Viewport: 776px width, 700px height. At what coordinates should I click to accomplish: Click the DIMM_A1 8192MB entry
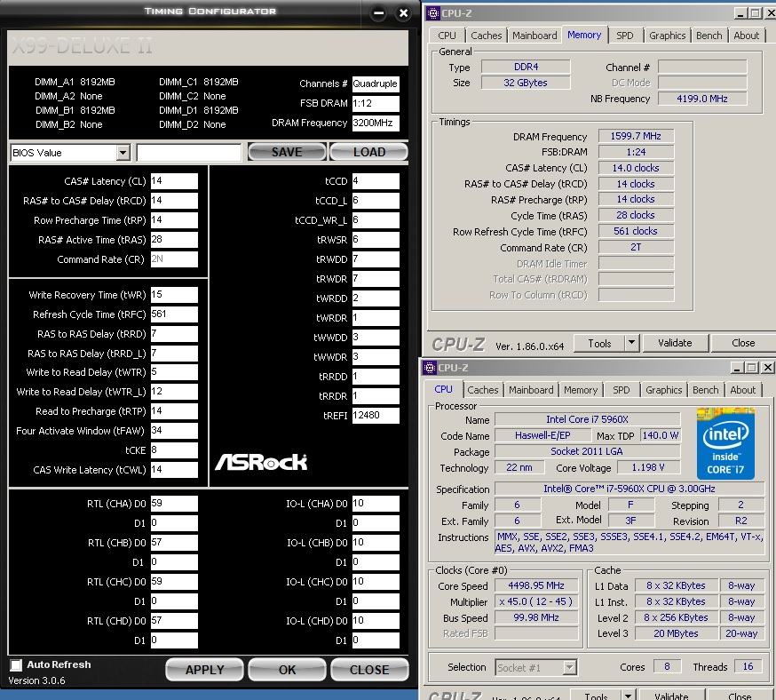point(75,83)
